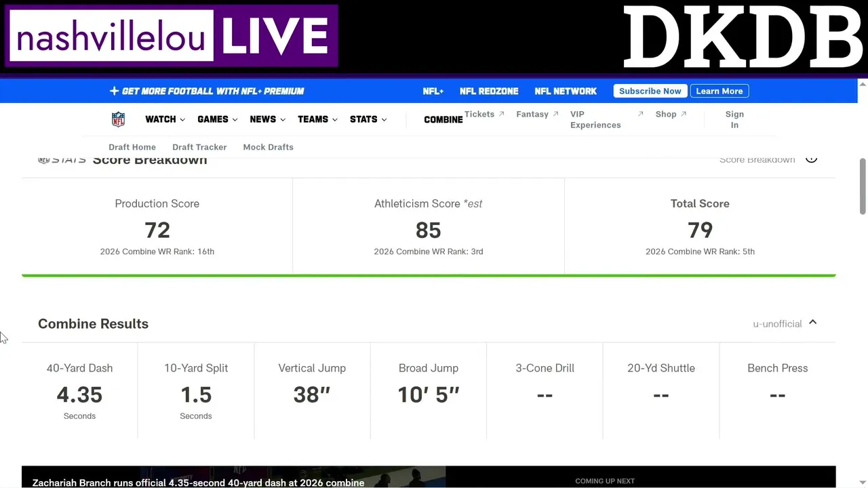
Task: Expand the TEAMS menu
Action: [x=317, y=119]
